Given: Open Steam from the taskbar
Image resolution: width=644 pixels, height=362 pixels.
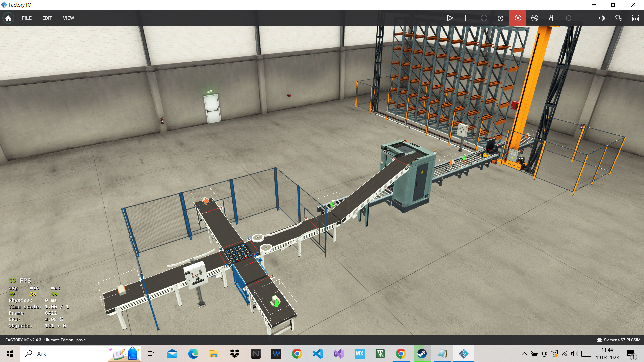Looking at the screenshot, I should pyautogui.click(x=422, y=354).
